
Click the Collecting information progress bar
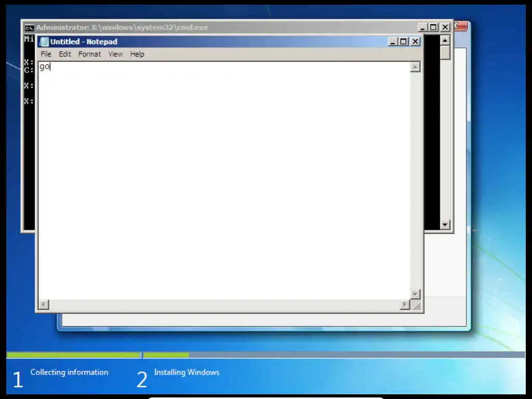[x=74, y=355]
